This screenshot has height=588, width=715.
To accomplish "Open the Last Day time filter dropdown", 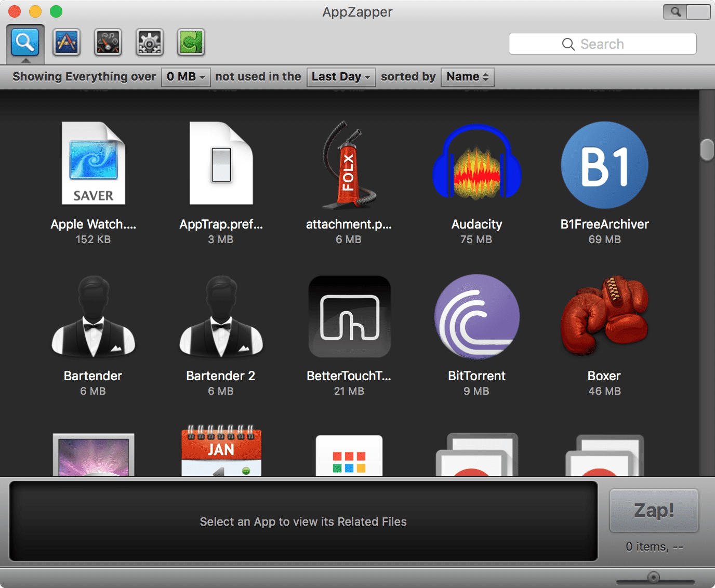I will click(x=341, y=77).
